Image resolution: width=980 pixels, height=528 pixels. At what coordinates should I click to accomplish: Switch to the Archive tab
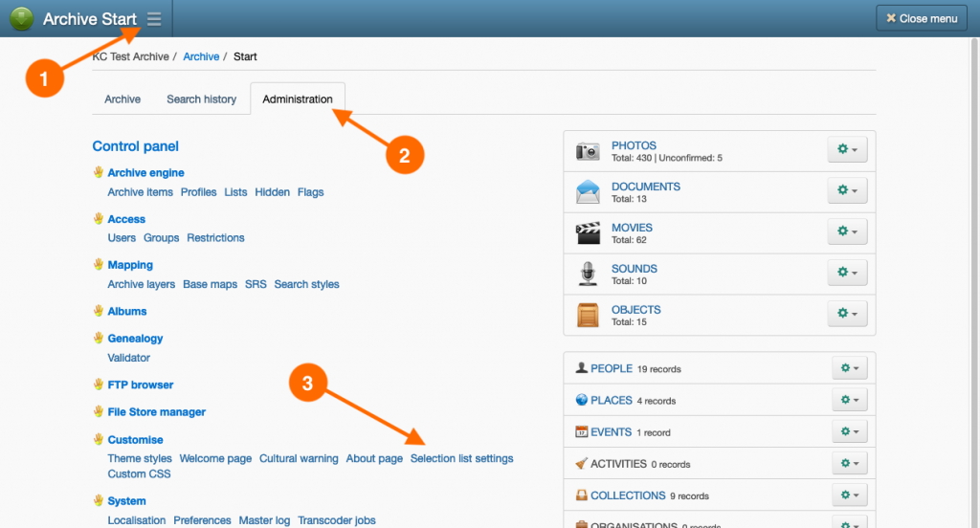122,99
